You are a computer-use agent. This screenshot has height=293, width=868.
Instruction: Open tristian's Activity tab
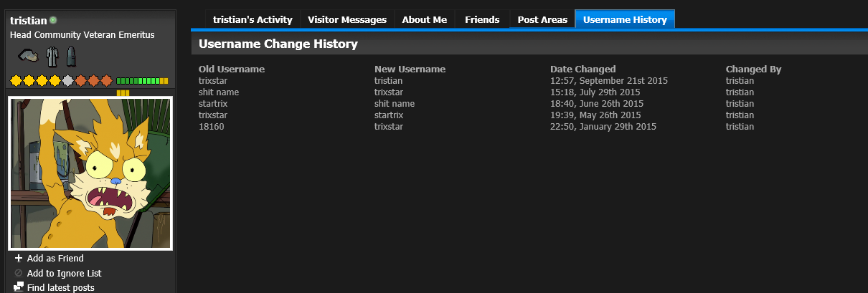[x=253, y=19]
